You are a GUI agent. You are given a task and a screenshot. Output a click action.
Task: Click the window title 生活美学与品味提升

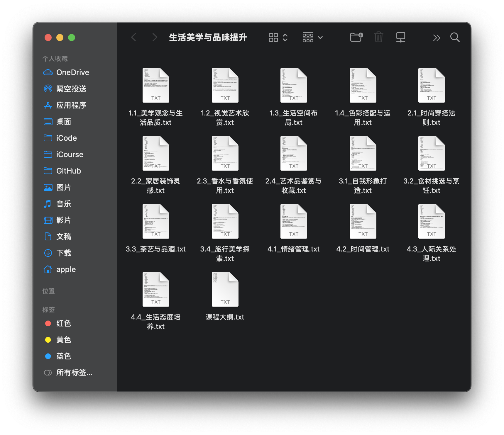coord(208,38)
